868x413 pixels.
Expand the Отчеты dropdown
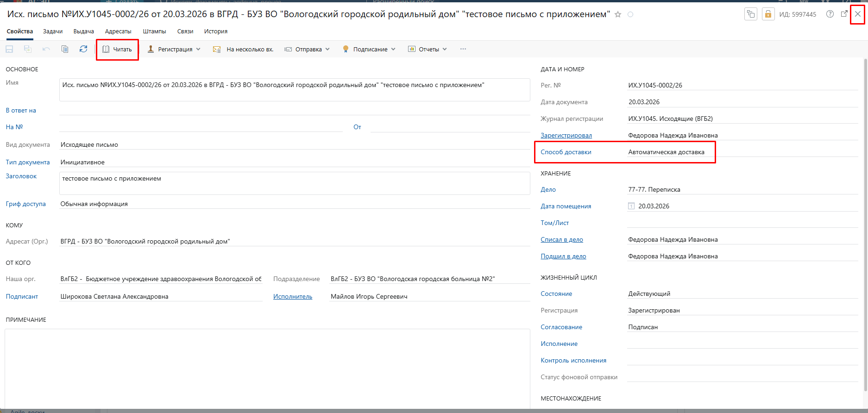pyautogui.click(x=428, y=49)
